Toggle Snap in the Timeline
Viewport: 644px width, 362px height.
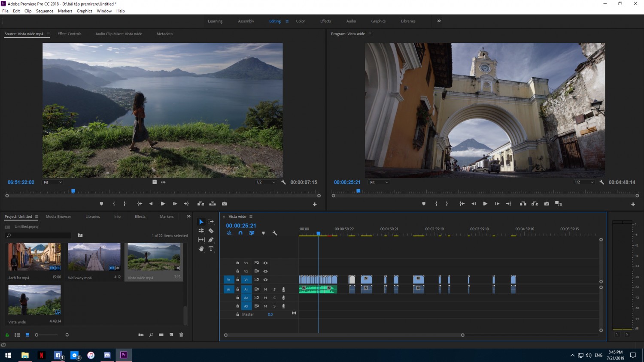(240, 233)
